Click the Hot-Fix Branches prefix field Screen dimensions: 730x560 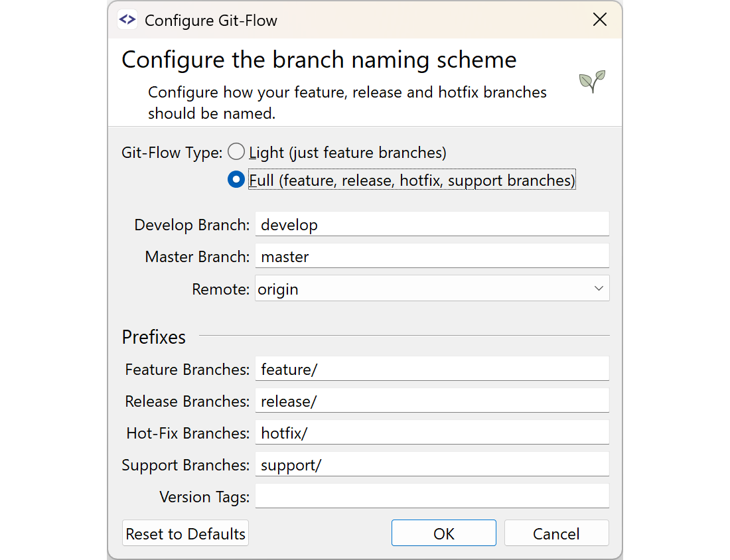(431, 432)
